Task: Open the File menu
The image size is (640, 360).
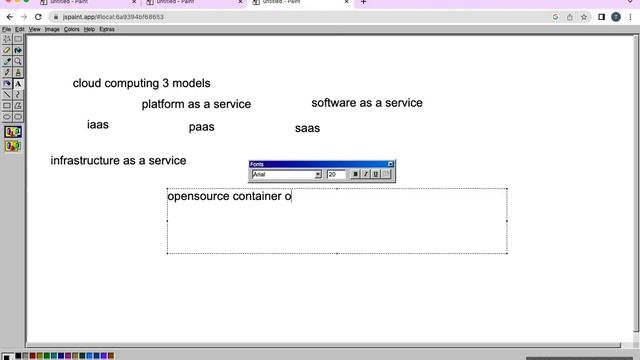Action: pos(7,29)
